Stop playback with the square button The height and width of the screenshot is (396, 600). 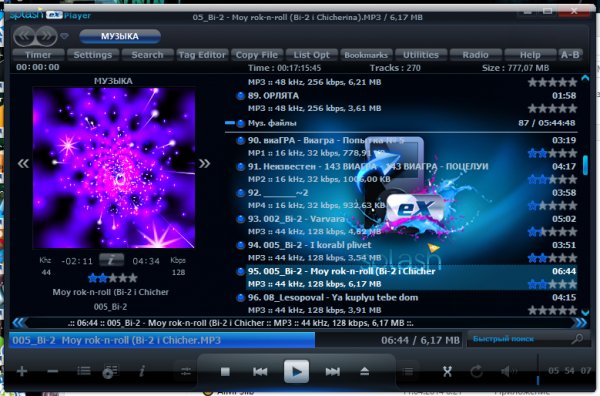pyautogui.click(x=225, y=372)
